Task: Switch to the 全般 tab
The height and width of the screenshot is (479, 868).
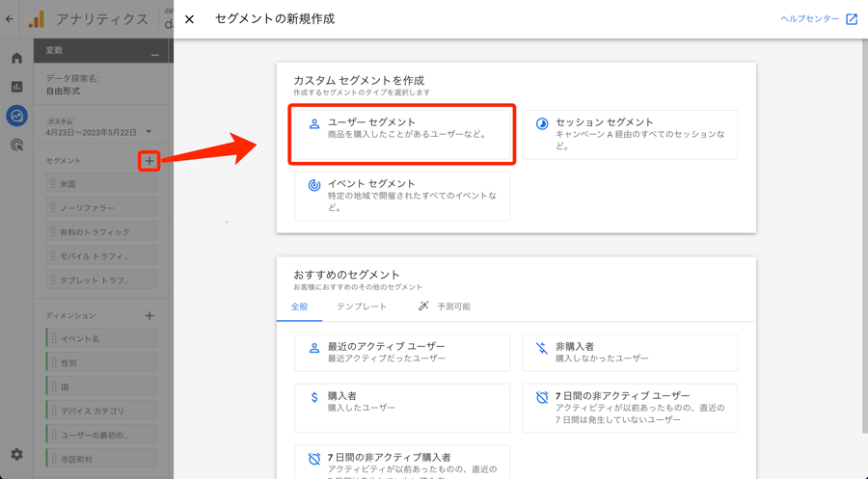Action: (300, 306)
